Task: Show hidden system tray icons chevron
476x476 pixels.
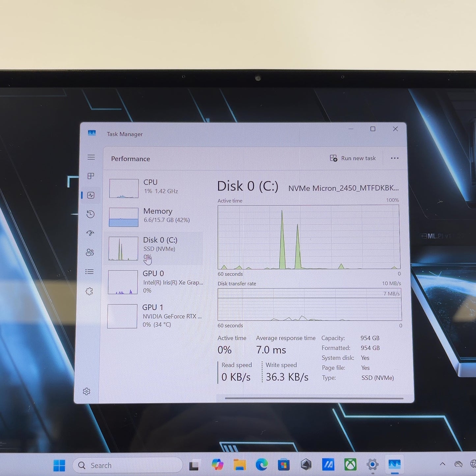Action: coord(442,464)
